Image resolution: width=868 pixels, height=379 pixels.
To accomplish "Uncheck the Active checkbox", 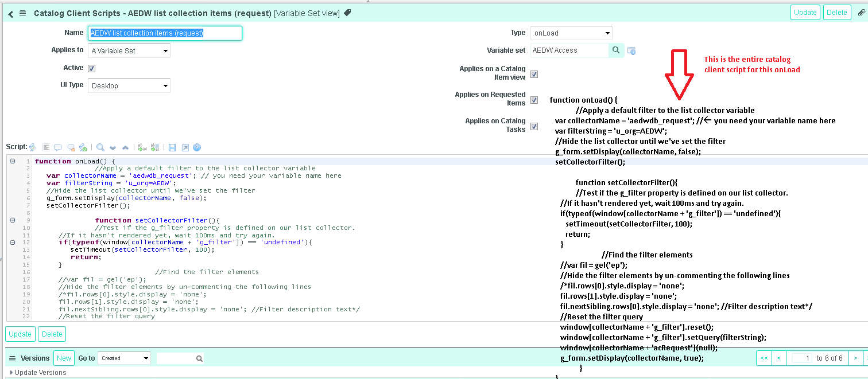I will coord(91,68).
